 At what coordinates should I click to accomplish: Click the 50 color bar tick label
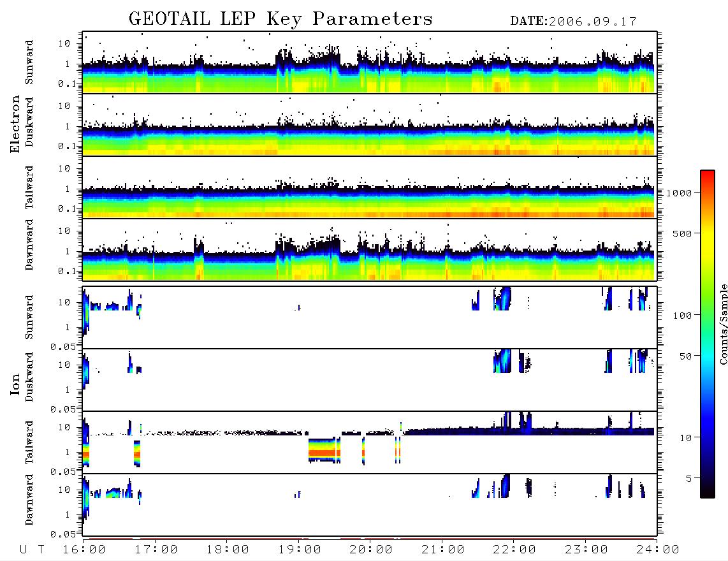coord(685,356)
